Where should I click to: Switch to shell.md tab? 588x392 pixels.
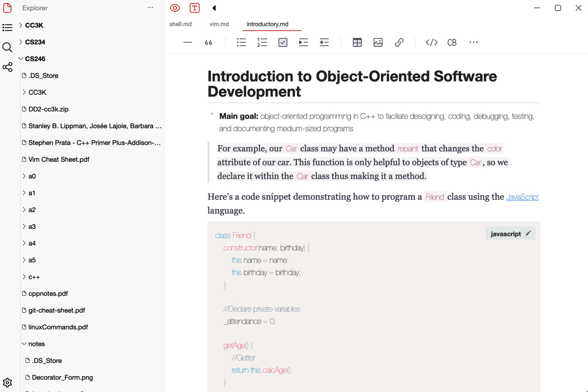pyautogui.click(x=181, y=24)
